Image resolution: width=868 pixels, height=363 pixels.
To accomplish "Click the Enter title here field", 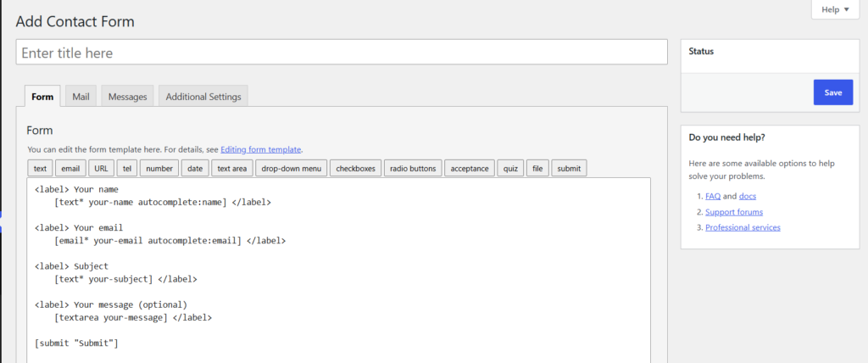I will tap(342, 52).
